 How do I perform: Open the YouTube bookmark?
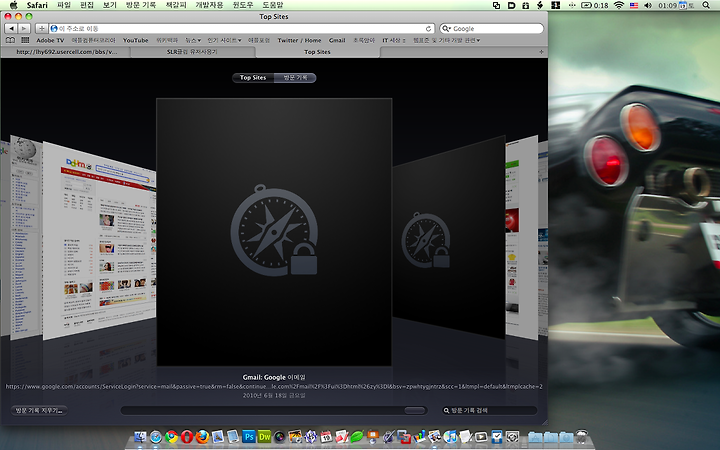point(135,40)
